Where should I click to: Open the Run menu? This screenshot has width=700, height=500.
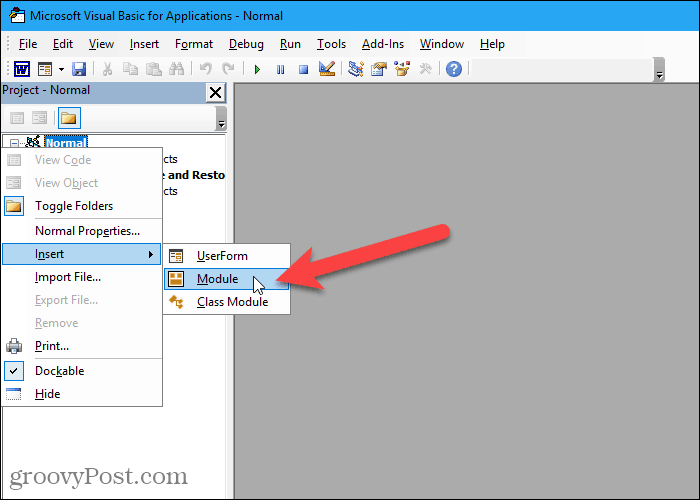(x=290, y=44)
